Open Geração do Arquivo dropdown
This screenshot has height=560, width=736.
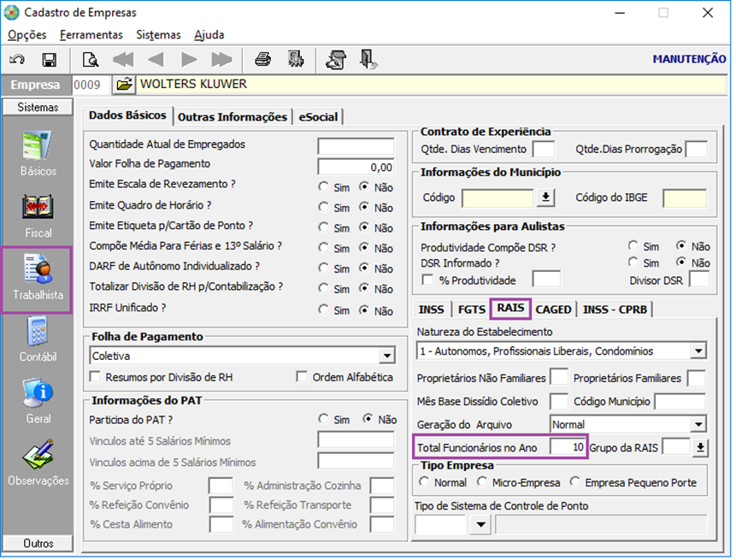[x=698, y=424]
